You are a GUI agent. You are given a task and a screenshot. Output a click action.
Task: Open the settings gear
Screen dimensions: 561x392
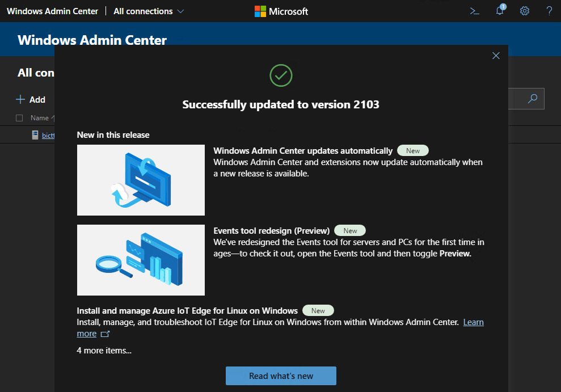click(x=525, y=11)
